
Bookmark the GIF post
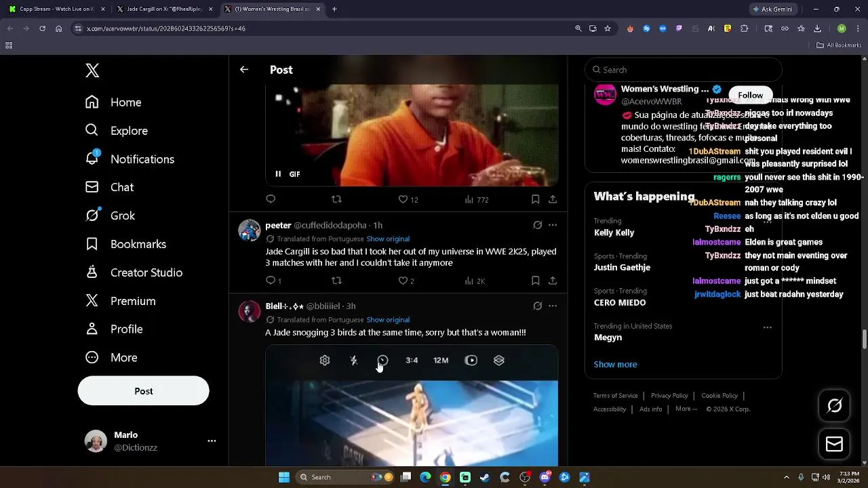click(535, 199)
